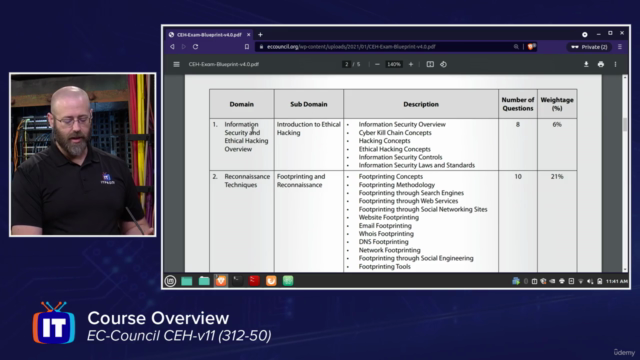Screen dimensions: 640x360
Task: Open a new browser tab
Action: (x=260, y=35)
